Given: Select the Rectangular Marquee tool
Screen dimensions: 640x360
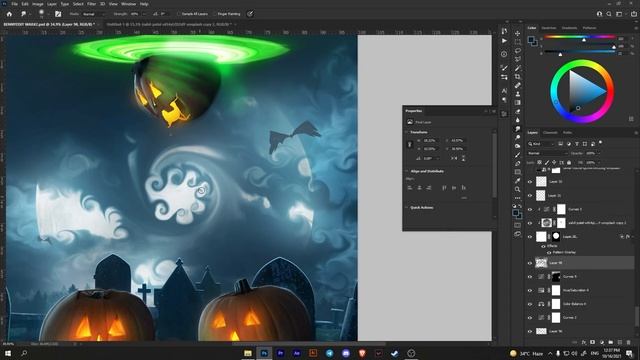Looking at the screenshot, I should tap(518, 42).
